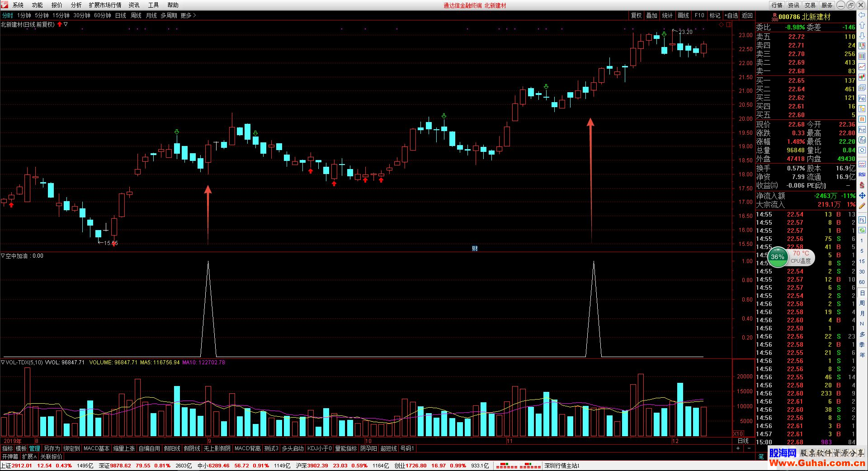
Task: Click the 财 marker on the chart
Action: point(475,248)
